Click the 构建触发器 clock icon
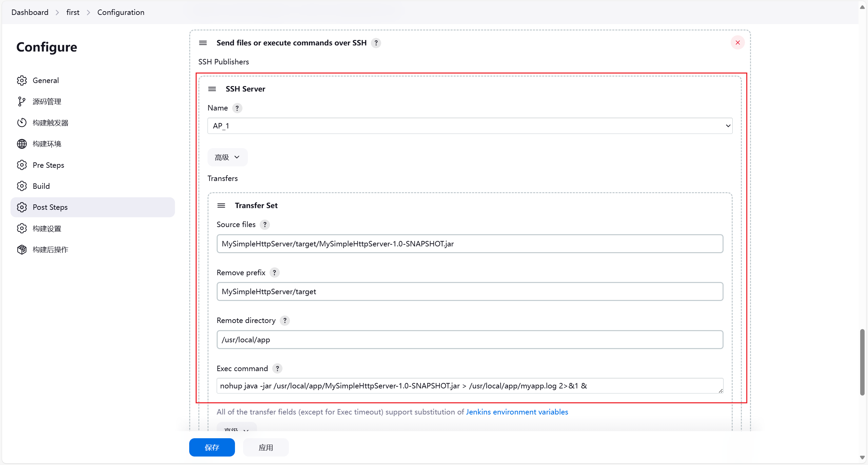 click(22, 123)
